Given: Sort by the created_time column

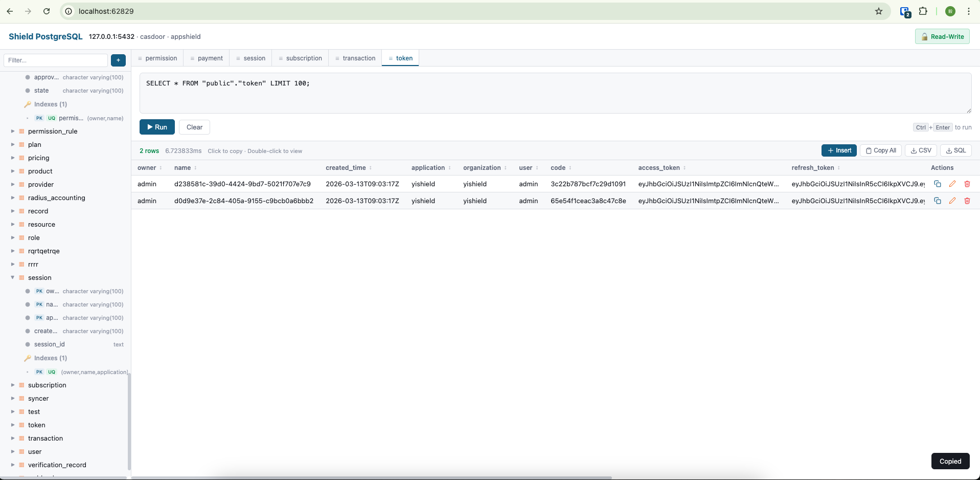Looking at the screenshot, I should [349, 168].
